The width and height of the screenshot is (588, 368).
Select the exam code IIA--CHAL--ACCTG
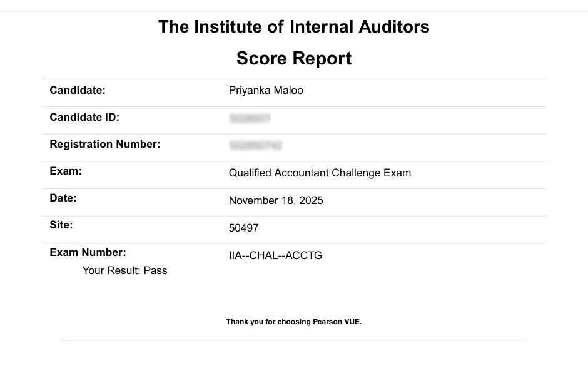tap(275, 255)
